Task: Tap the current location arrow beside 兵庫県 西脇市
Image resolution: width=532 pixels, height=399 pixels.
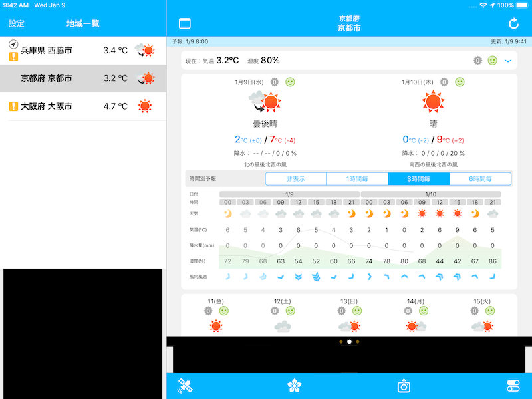Action: click(x=13, y=44)
